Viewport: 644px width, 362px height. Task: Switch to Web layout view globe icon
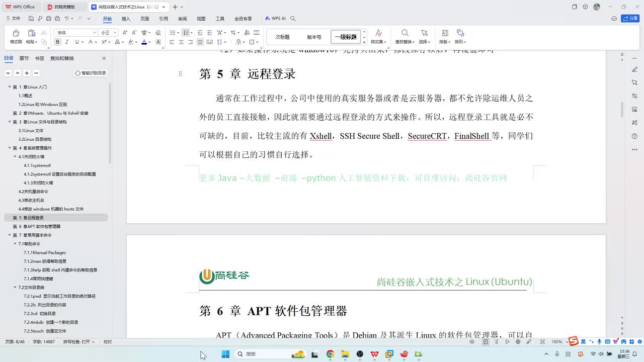click(518, 342)
